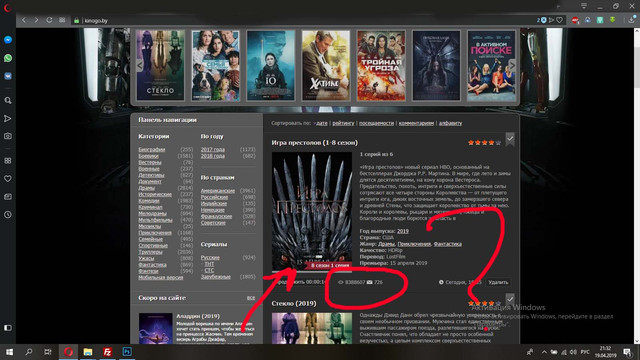Open the Opera main menu logo
Screen dimensions: 640x360
(7, 7)
